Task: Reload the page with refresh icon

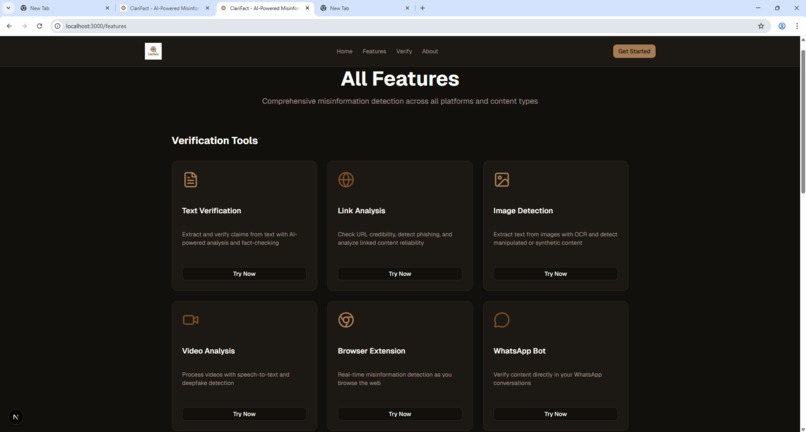Action: tap(39, 26)
